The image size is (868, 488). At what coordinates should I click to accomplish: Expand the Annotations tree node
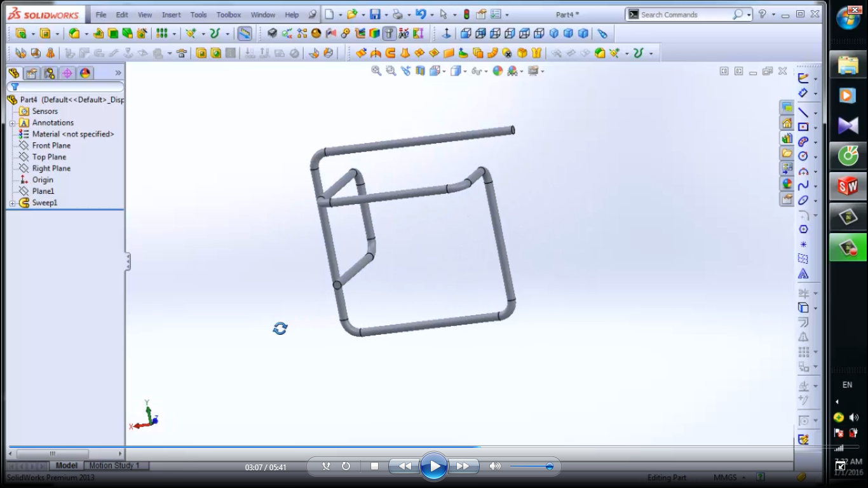[x=12, y=123]
